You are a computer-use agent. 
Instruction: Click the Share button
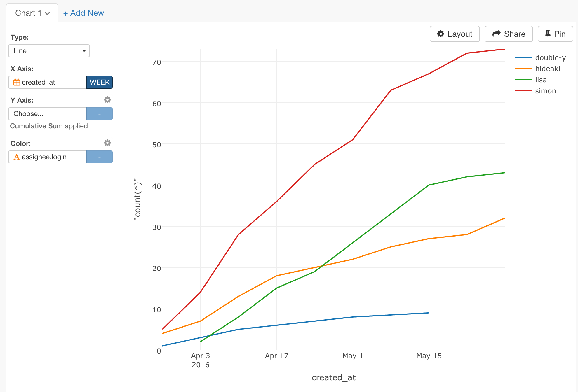tap(509, 34)
